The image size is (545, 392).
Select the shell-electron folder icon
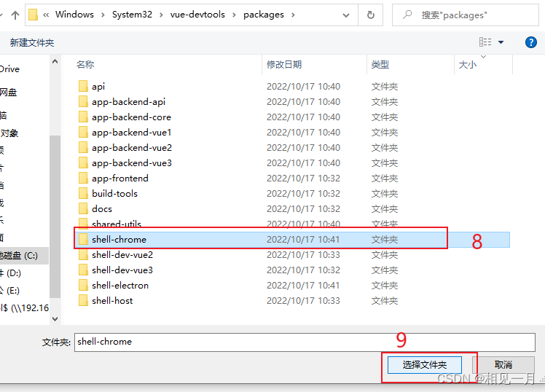[x=83, y=285]
